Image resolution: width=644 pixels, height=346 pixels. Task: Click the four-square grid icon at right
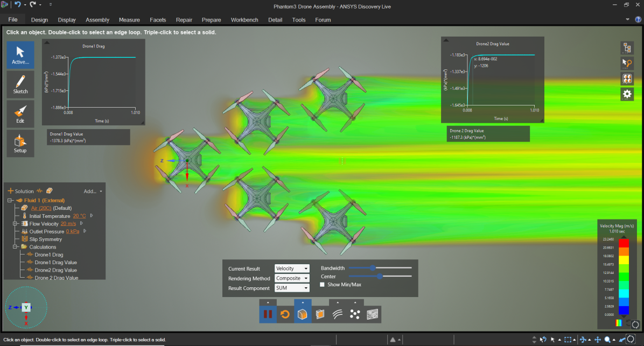(627, 79)
